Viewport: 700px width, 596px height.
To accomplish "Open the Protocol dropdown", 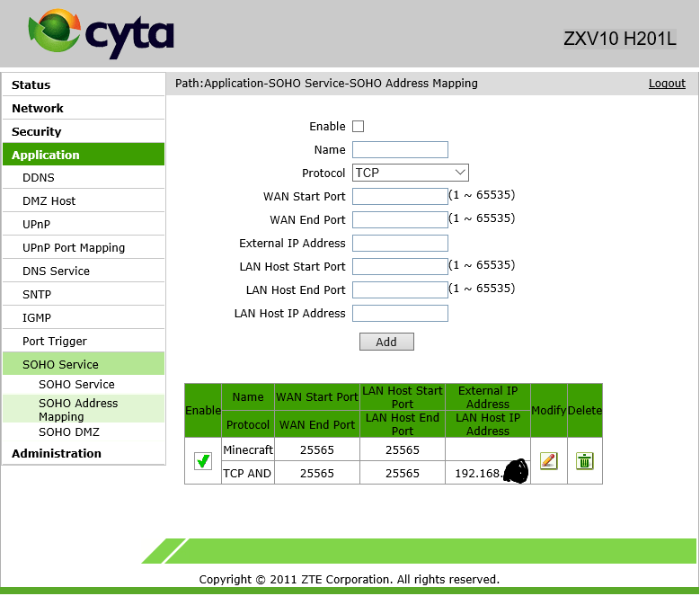I will [411, 173].
